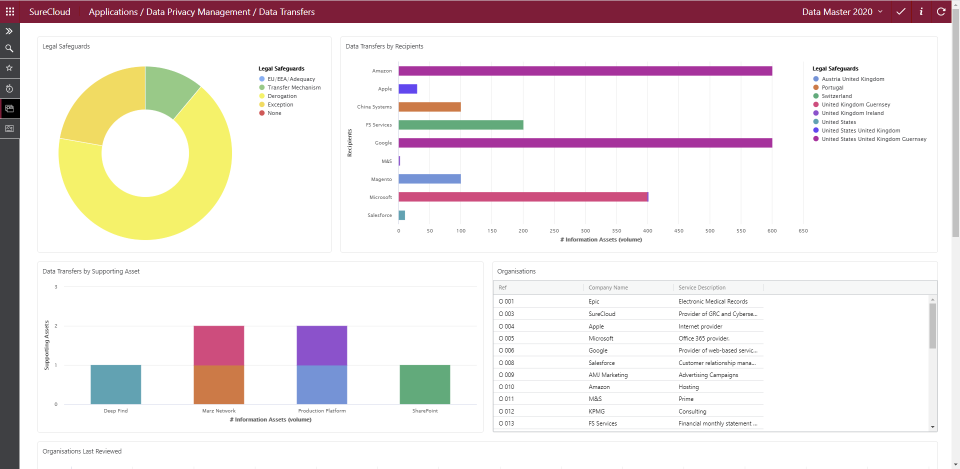The width and height of the screenshot is (960, 469).
Task: Select the SureCloud organisation row
Action: (x=628, y=313)
